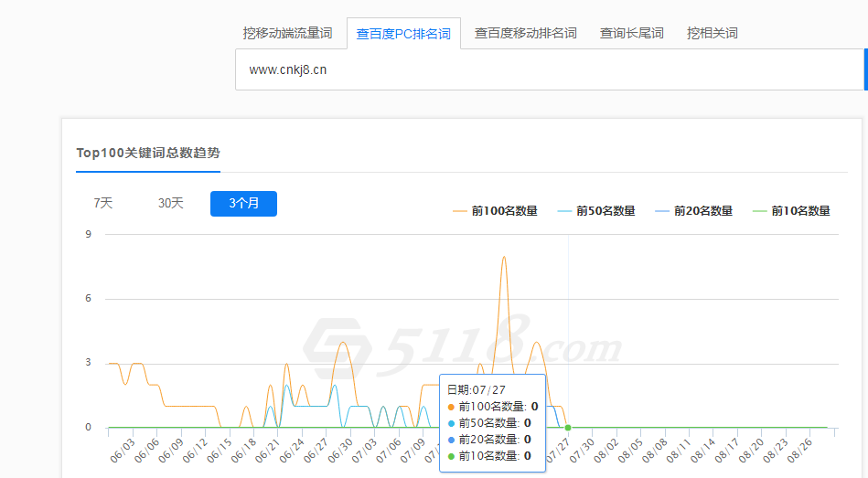The height and width of the screenshot is (478, 868).
Task: Click the 06/03 x-axis date label
Action: click(x=123, y=451)
